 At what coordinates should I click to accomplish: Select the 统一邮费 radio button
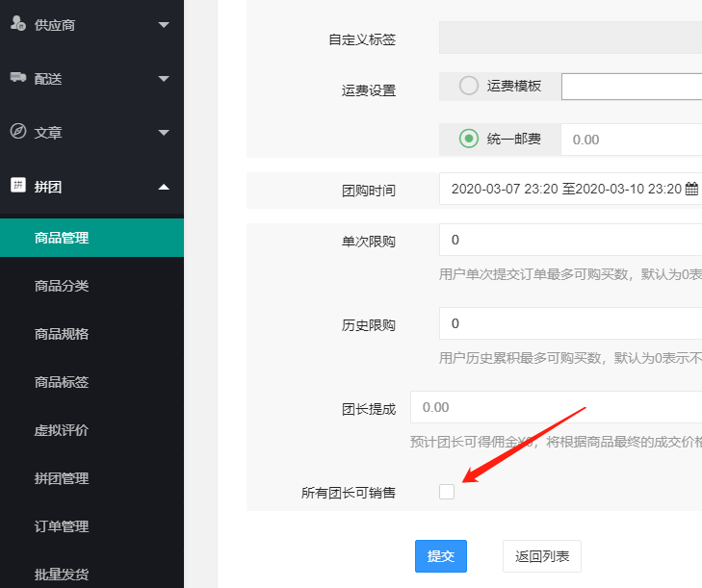[469, 139]
